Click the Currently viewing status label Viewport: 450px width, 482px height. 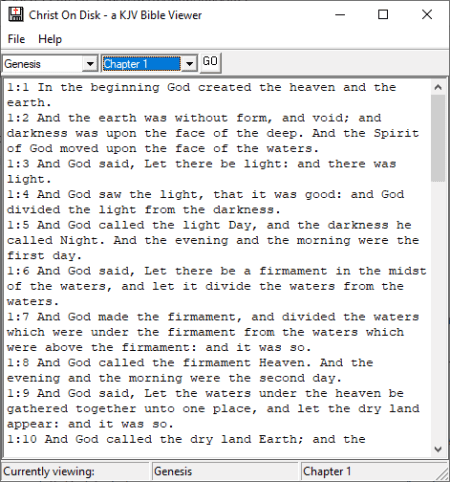point(49,471)
